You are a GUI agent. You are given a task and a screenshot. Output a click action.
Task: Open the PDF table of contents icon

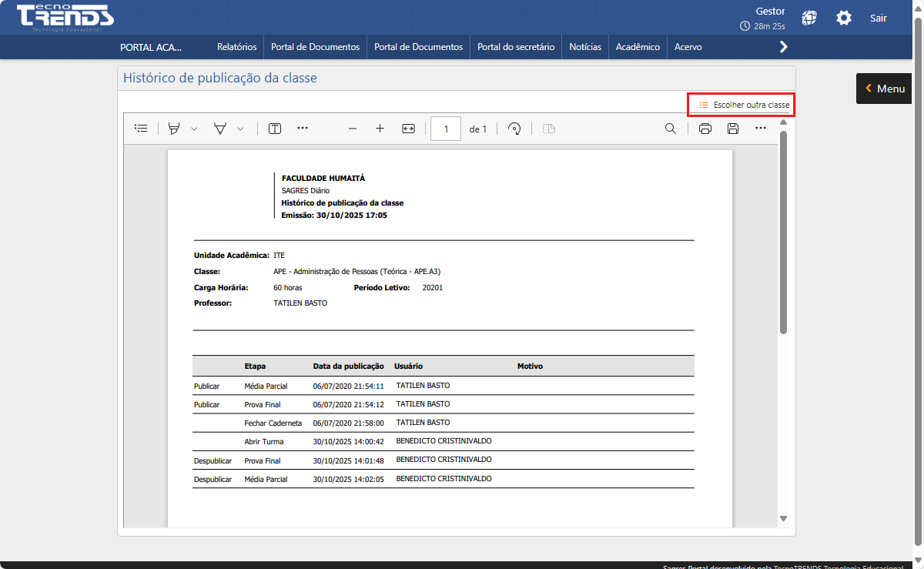tap(141, 129)
